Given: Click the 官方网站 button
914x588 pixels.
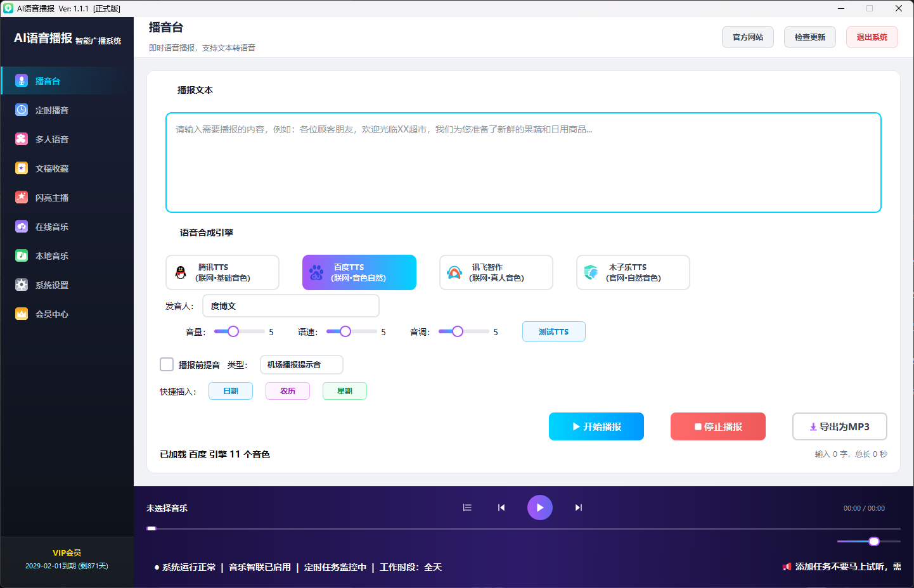Looking at the screenshot, I should point(748,37).
